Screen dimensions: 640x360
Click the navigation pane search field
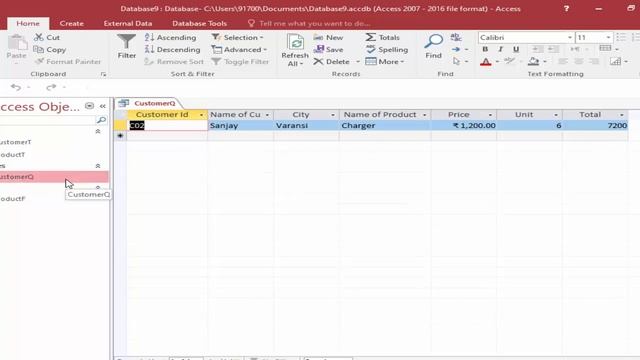coord(47,120)
